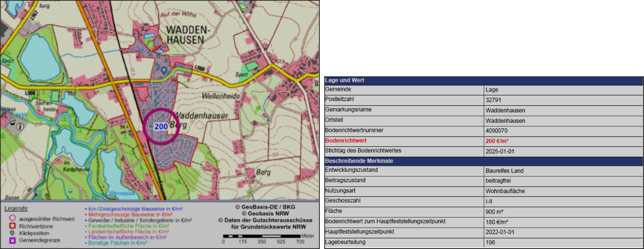Click the 'Auf der Höhe' map label

(x=178, y=14)
